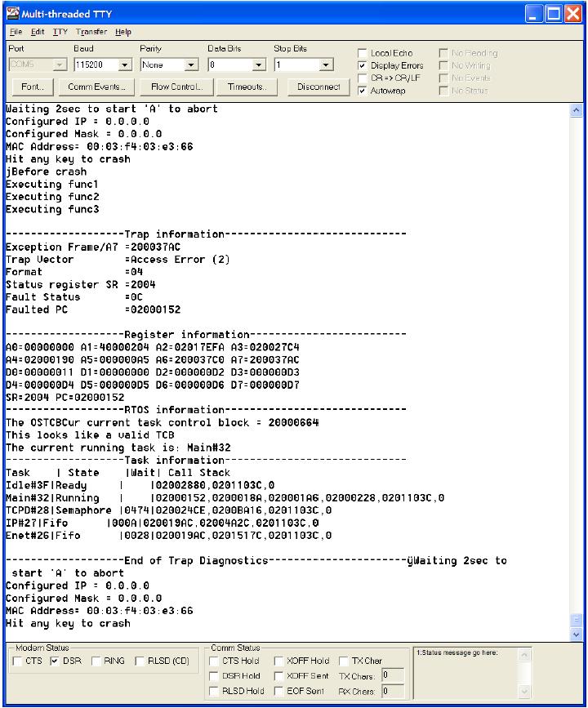
Task: Expand the Baud rate dropdown
Action: 125,64
